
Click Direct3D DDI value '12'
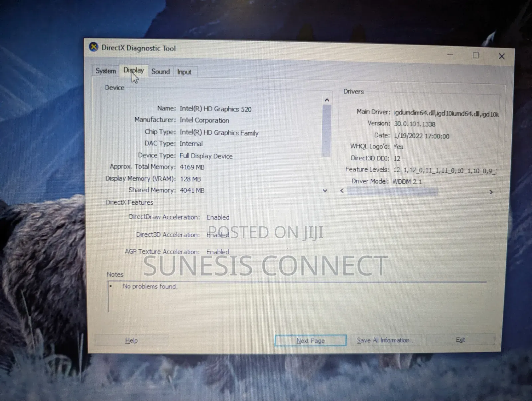point(397,159)
